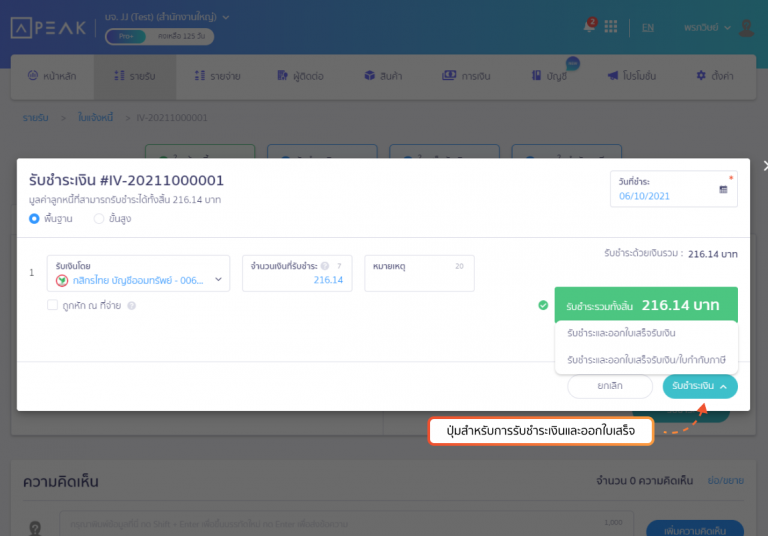Viewport: 768px width, 536px height.
Task: Click the PEAK logo
Action: pyautogui.click(x=50, y=27)
